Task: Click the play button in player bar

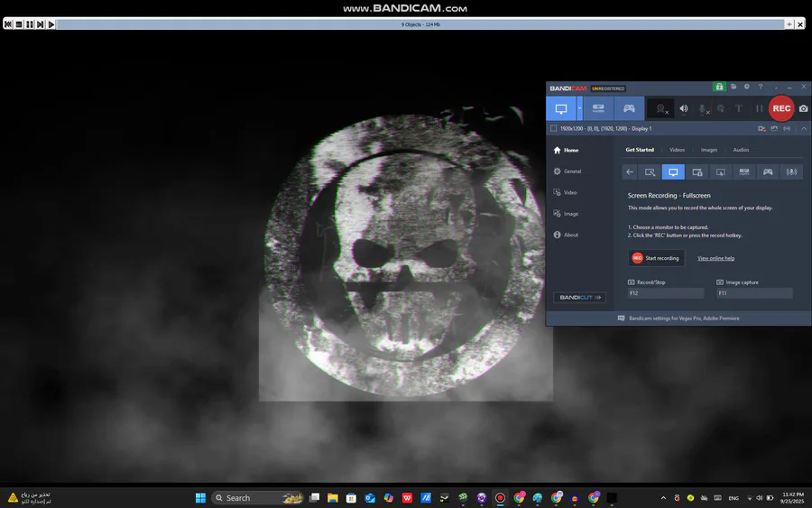Action: [51, 24]
